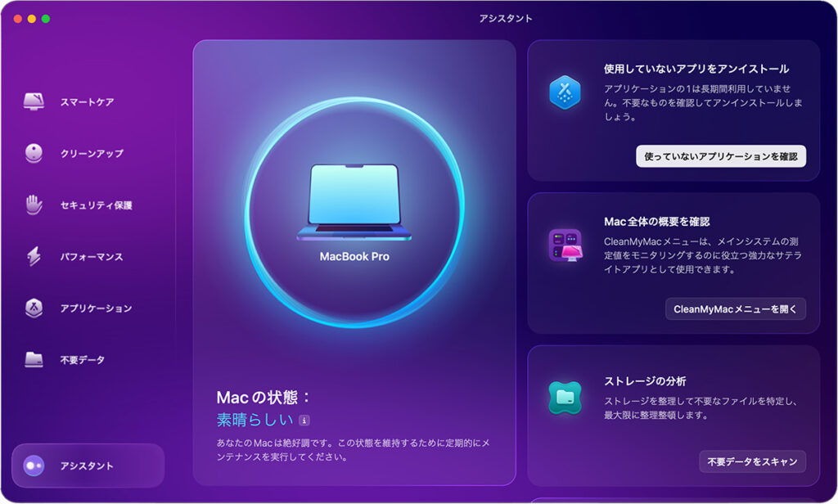
Task: Select the クリーンアップ vacuum icon
Action: (34, 153)
